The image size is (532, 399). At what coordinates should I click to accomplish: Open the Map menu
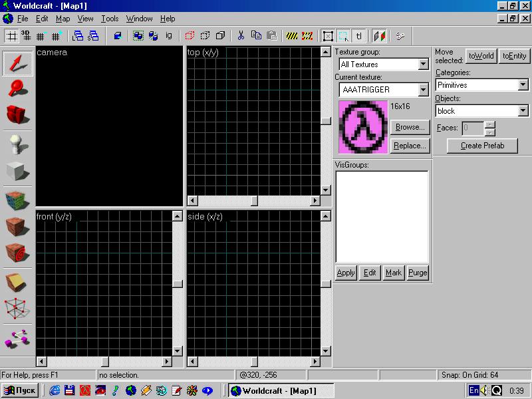63,19
